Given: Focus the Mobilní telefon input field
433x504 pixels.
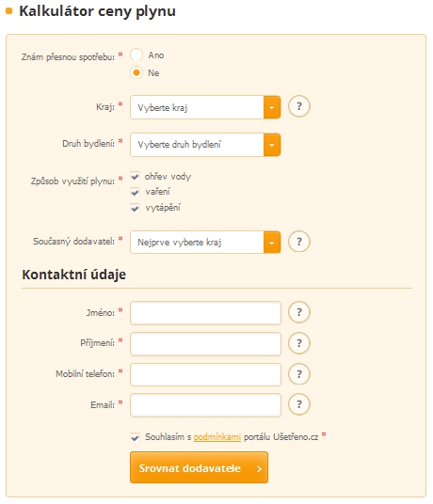Looking at the screenshot, I should pyautogui.click(x=205, y=374).
